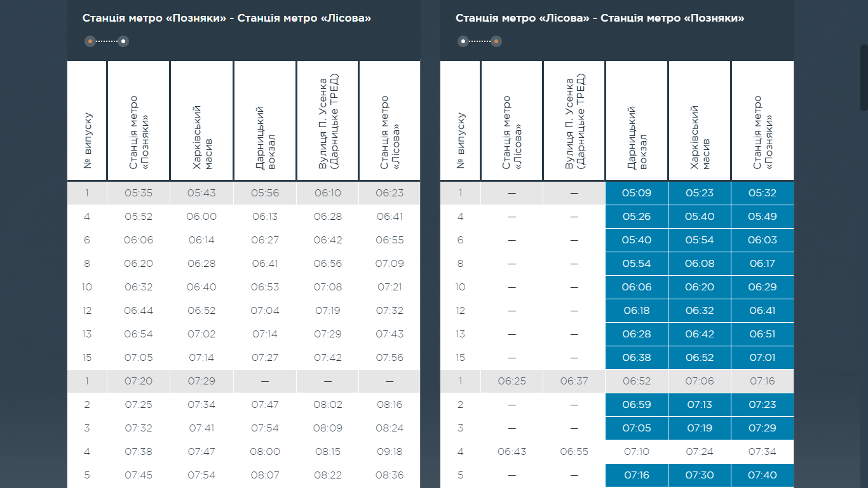868x488 pixels.
Task: Click highlighted 05:09 Дарницький вокзал cell
Action: pos(637,193)
